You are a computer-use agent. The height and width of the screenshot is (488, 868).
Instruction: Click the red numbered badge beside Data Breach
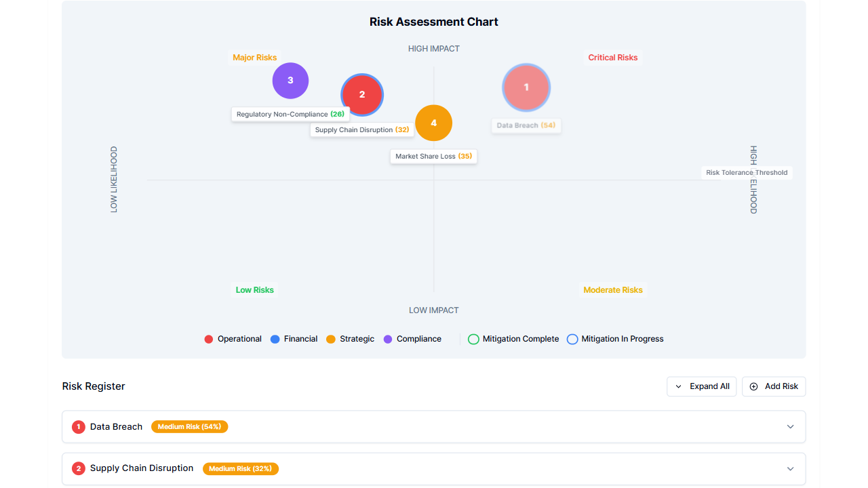pyautogui.click(x=78, y=426)
